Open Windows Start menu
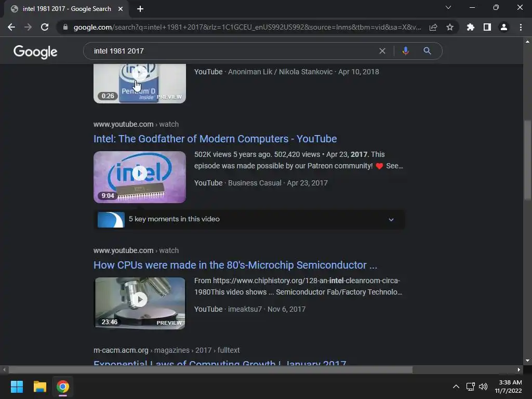Screen dimensions: 532x399 click(x=17, y=387)
